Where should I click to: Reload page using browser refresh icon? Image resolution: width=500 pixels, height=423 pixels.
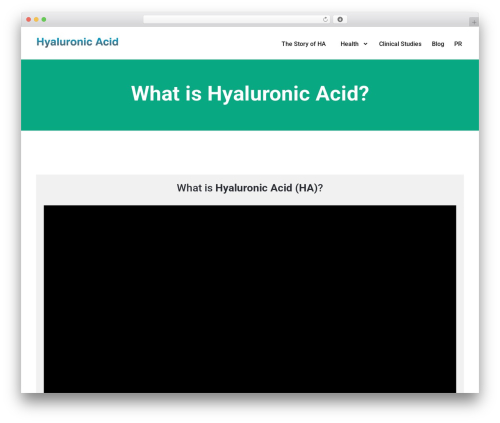pyautogui.click(x=325, y=19)
